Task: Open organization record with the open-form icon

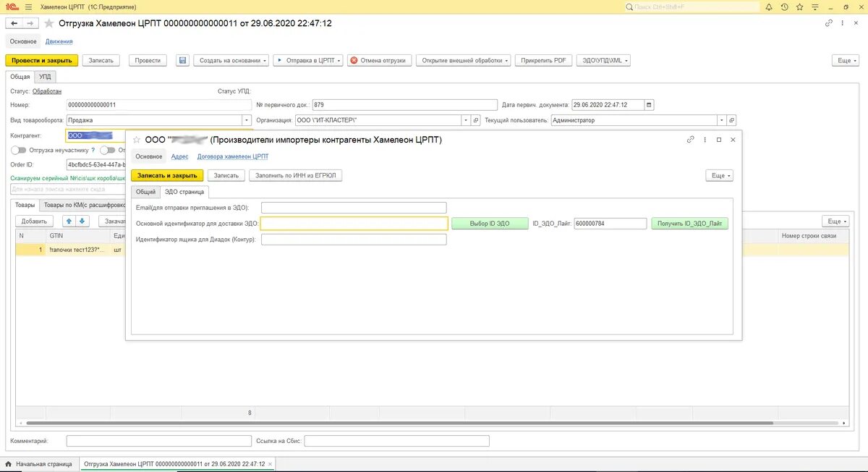Action: [x=475, y=120]
